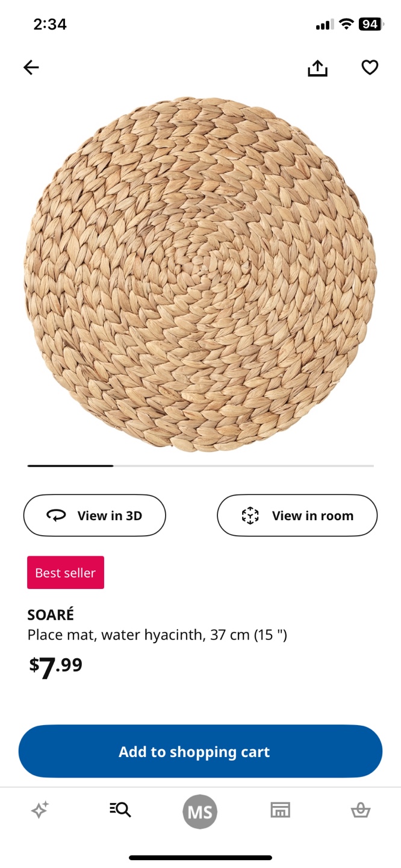Screen dimensions: 401x868
Task: Tap the battery indicator showing 94
Action: [x=371, y=24]
